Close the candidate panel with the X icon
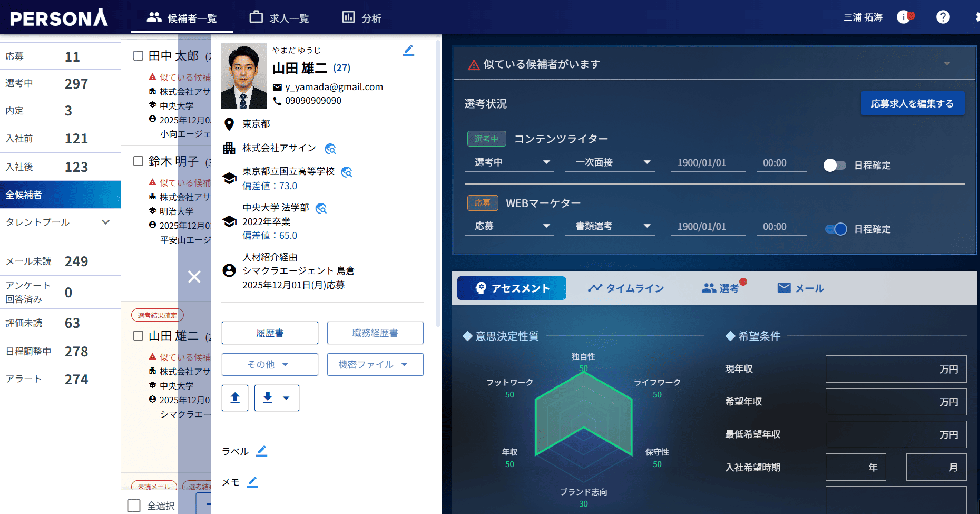 pyautogui.click(x=194, y=277)
